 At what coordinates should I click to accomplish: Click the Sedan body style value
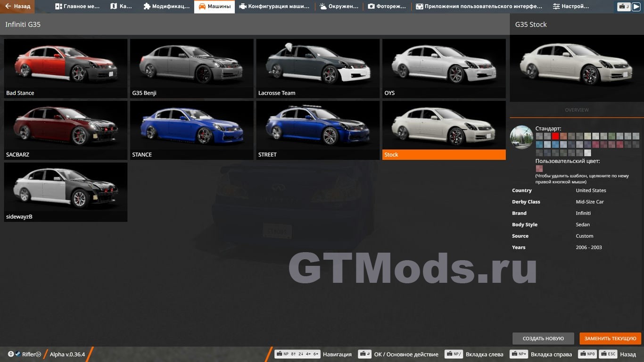coord(583,225)
